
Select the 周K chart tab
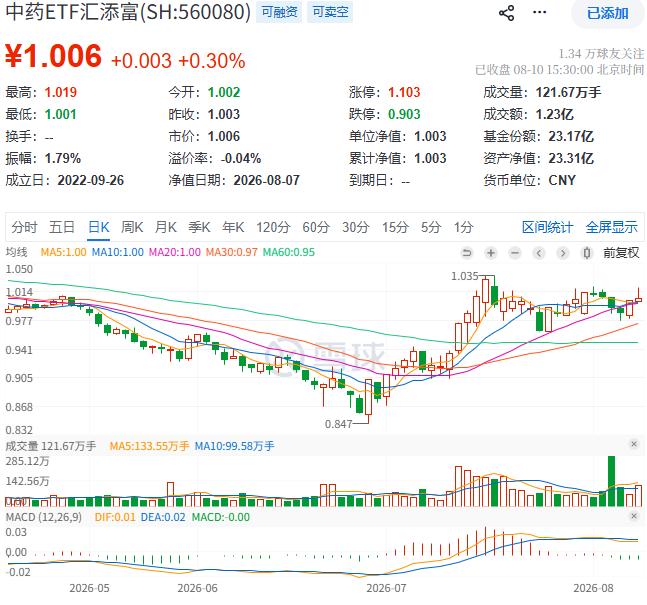(x=132, y=227)
